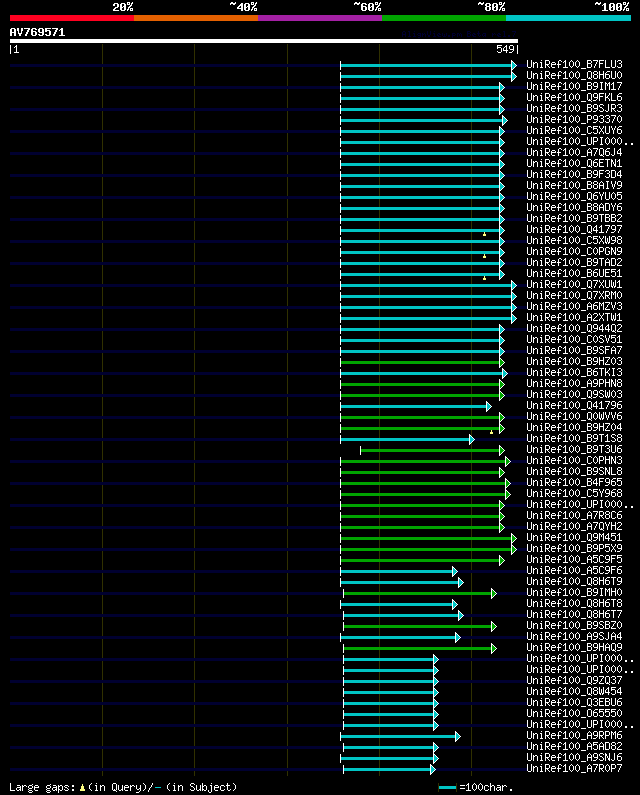Click the cyan =100char scale bar in the legend

(447, 787)
